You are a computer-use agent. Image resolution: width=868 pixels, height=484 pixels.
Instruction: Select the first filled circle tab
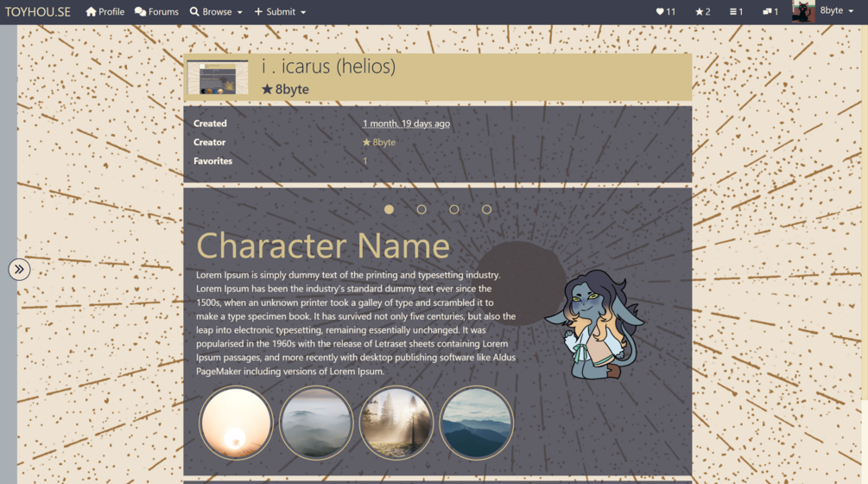[390, 209]
